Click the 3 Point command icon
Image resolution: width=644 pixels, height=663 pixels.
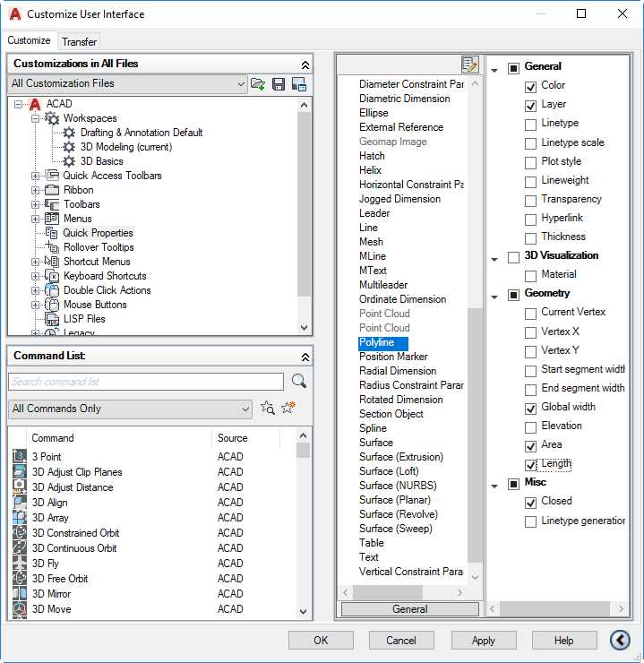(x=20, y=456)
